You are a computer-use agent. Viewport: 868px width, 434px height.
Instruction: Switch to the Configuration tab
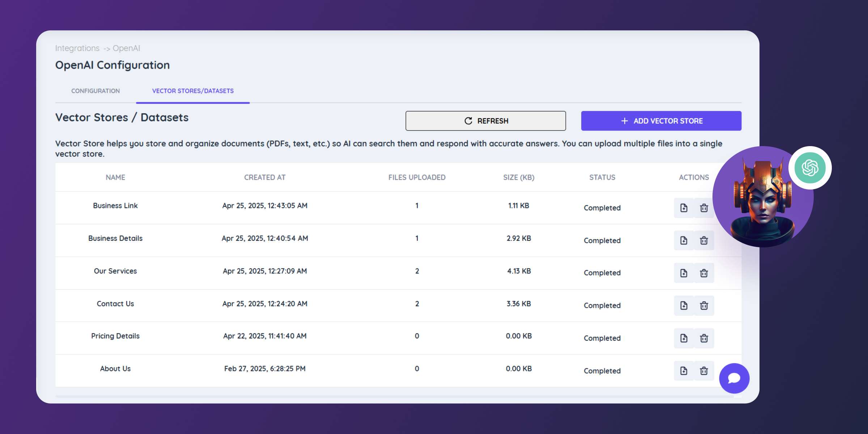[95, 91]
